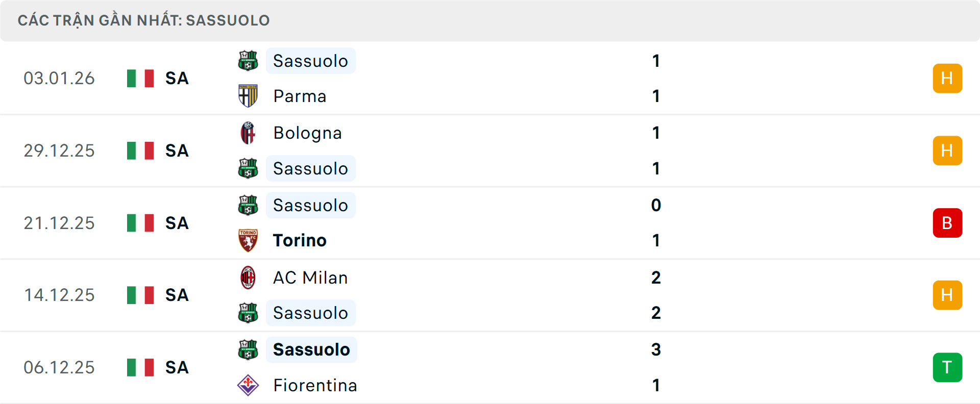Click the Torino team name
980x404 pixels.
(x=300, y=240)
